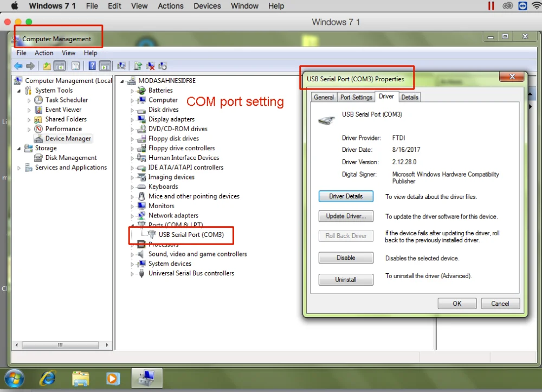Click the Uninstall button
Screen dimensions: 542x392
(346, 280)
